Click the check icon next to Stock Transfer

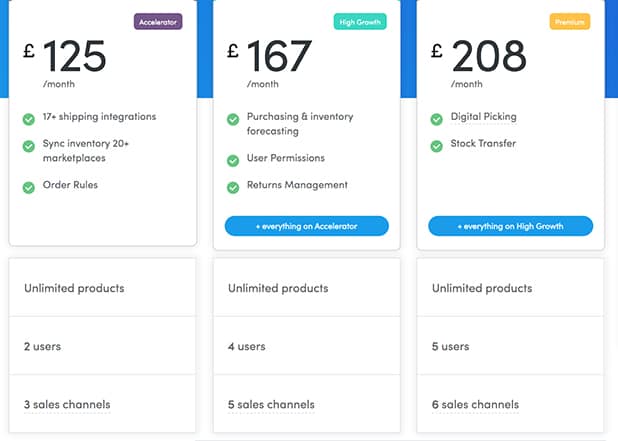click(x=437, y=146)
